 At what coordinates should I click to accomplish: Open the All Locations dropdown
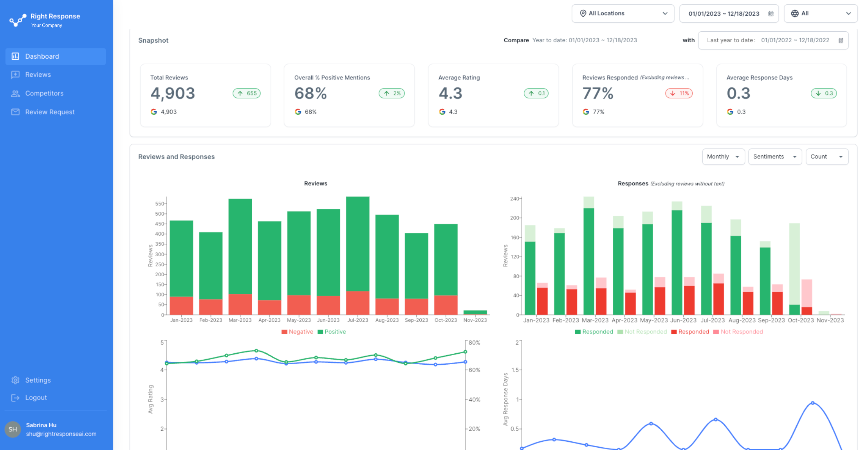point(623,13)
